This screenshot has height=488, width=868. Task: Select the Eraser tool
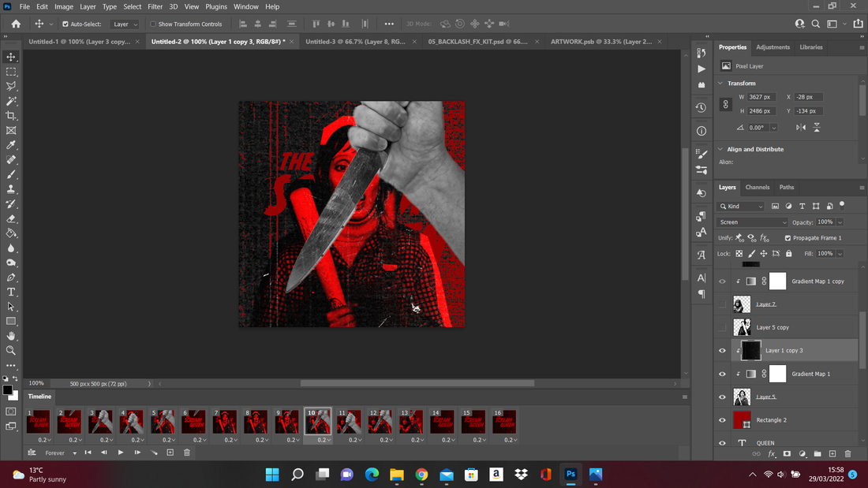pyautogui.click(x=11, y=218)
